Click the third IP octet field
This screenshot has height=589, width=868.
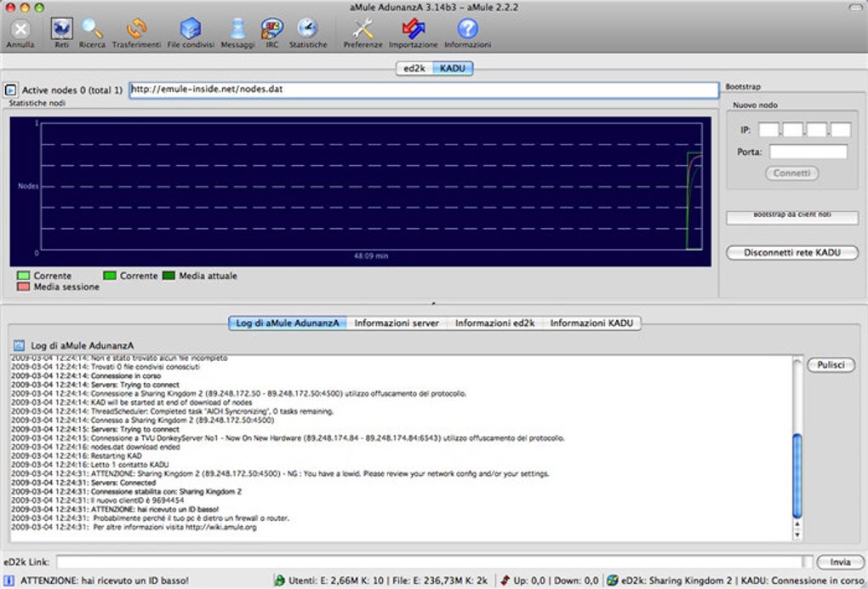click(817, 130)
